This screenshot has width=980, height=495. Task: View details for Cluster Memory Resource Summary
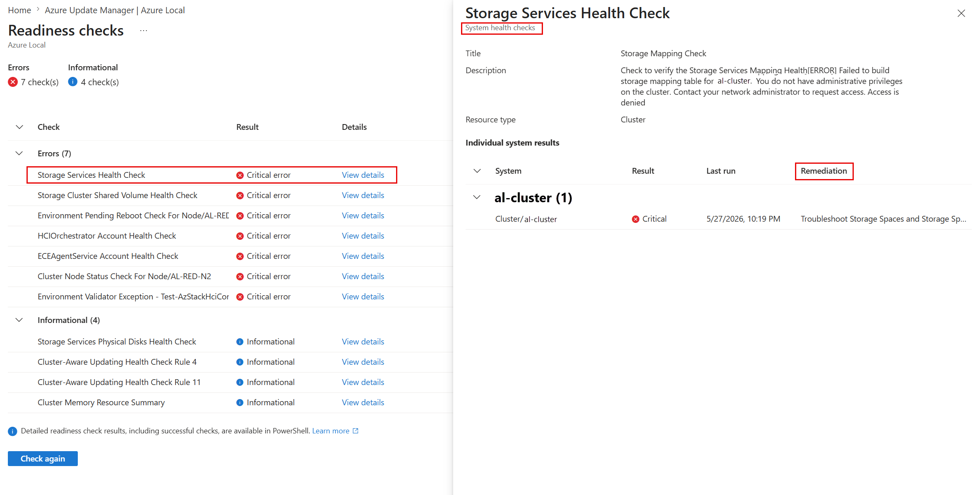[x=363, y=402]
